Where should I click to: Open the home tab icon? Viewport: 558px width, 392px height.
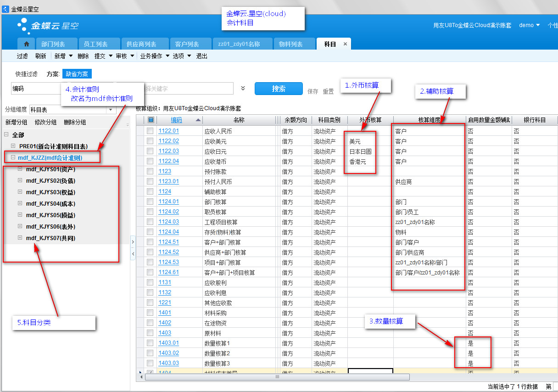click(x=26, y=44)
